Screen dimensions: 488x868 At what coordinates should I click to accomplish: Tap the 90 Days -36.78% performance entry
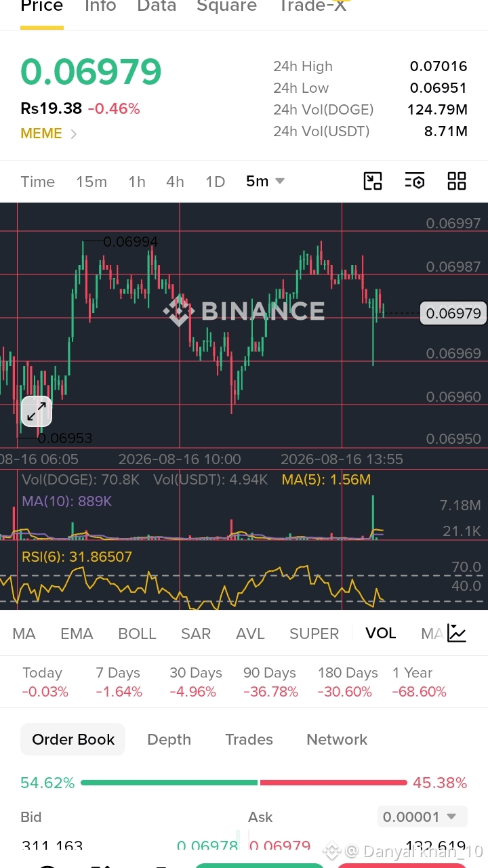point(270,682)
